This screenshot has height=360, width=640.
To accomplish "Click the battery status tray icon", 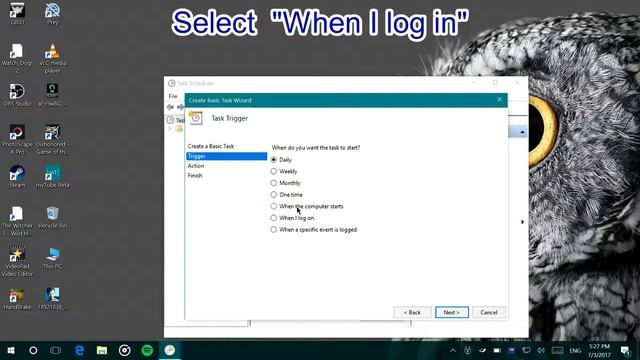I will pos(497,351).
